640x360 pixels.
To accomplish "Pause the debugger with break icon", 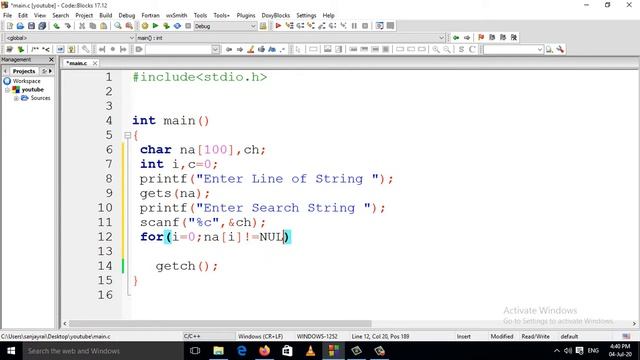I will [x=354, y=26].
